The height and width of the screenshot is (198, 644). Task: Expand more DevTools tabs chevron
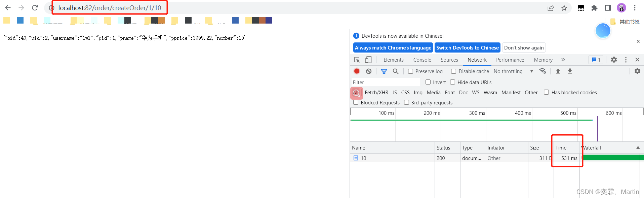[x=563, y=60]
